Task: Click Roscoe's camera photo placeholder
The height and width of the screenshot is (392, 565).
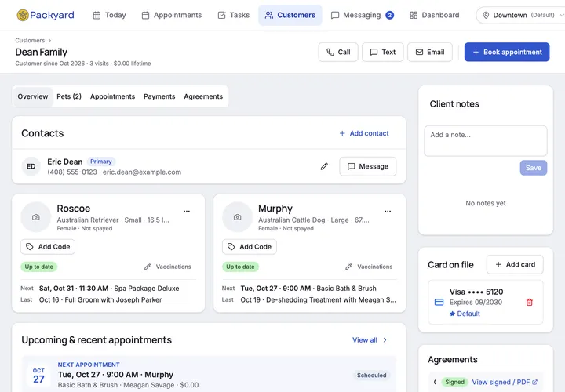Action: pyautogui.click(x=35, y=217)
